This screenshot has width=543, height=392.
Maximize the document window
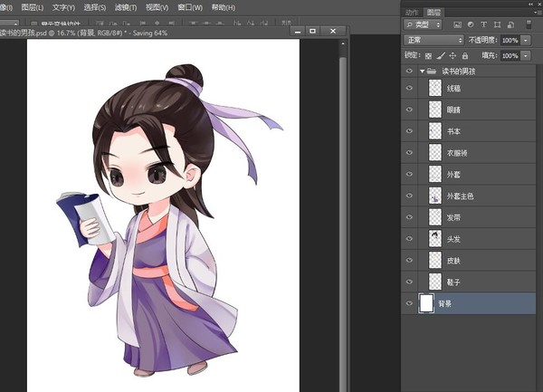point(313,31)
